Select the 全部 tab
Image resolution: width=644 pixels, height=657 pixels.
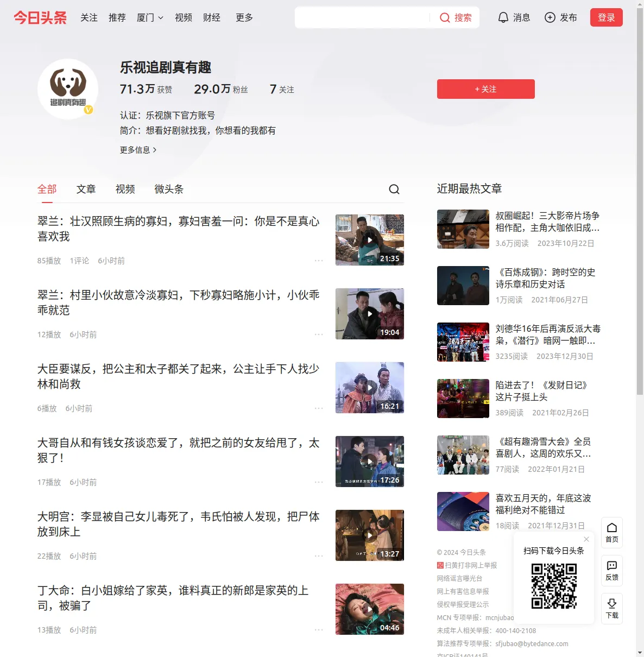click(x=47, y=189)
